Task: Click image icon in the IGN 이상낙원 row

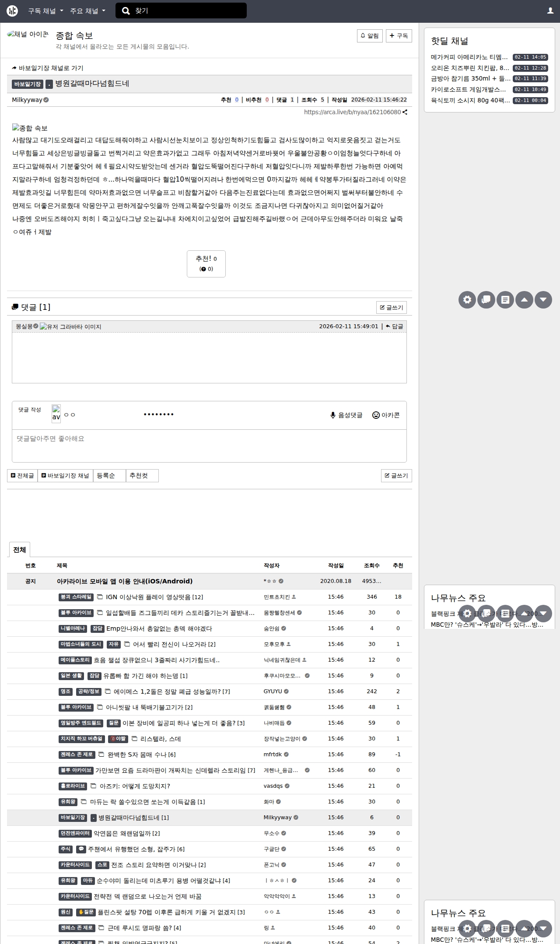Action: pyautogui.click(x=100, y=597)
